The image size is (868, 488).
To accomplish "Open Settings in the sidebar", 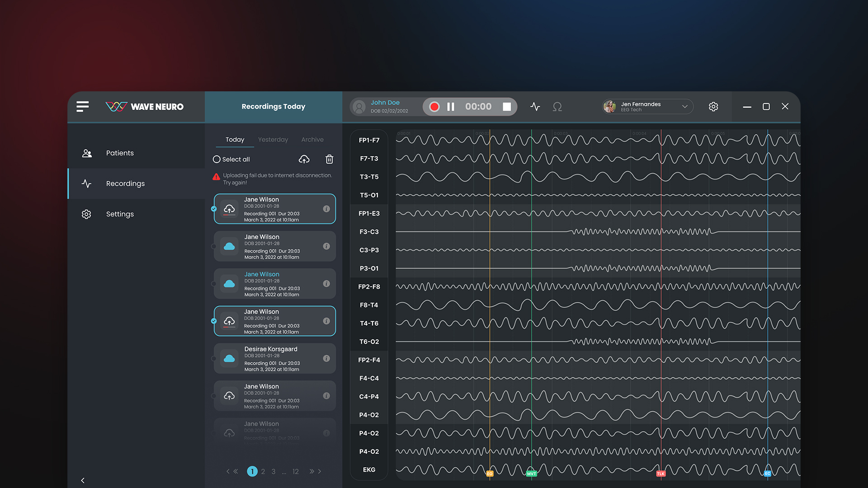I will [136, 214].
